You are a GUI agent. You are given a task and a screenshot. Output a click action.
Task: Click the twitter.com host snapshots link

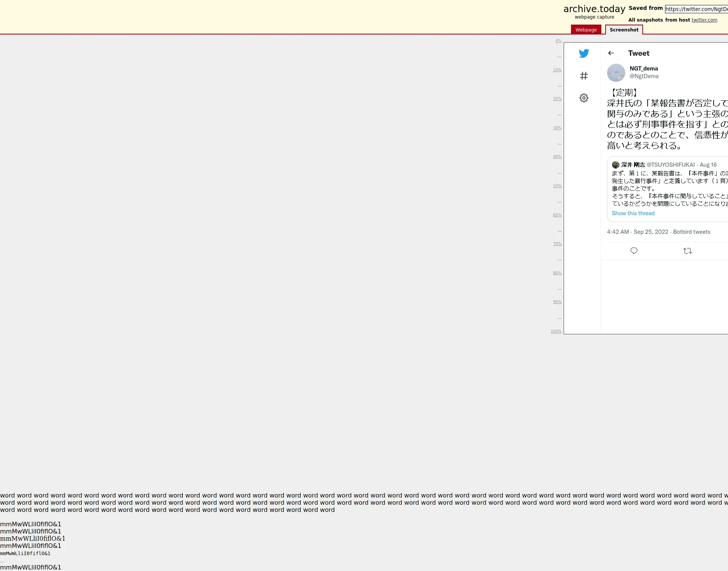click(x=704, y=20)
